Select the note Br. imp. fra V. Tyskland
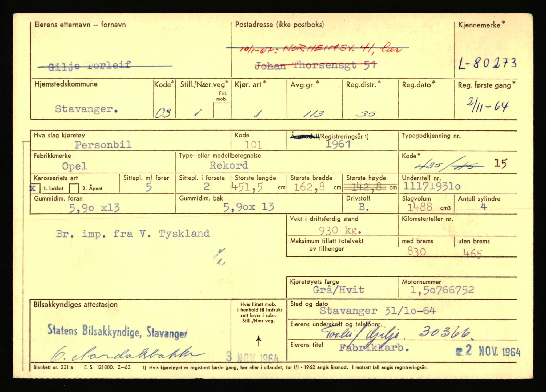This screenshot has width=546, height=392. (x=133, y=234)
